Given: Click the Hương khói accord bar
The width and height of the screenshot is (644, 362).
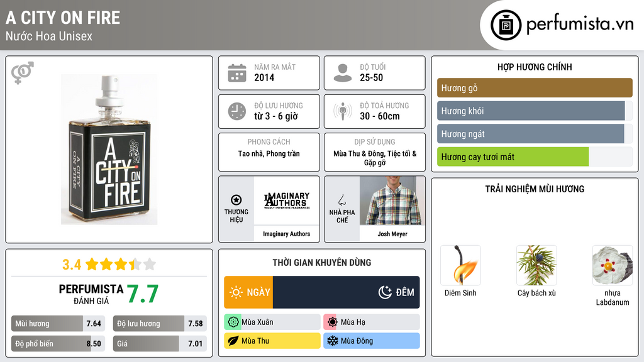Looking at the screenshot, I should coord(535,111).
